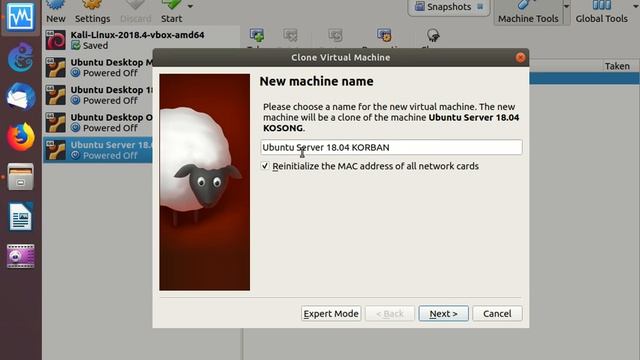Click the New machine toolbar icon
640x360 pixels.
(x=56, y=11)
